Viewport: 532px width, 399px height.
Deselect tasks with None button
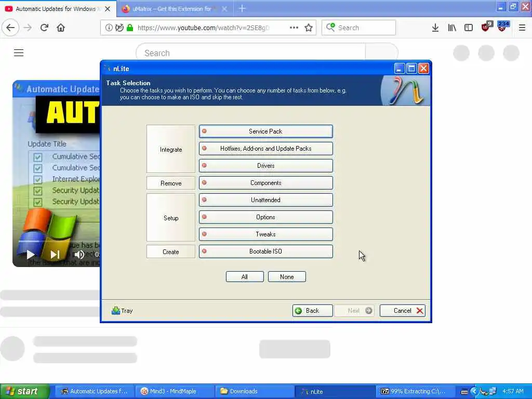pos(287,276)
